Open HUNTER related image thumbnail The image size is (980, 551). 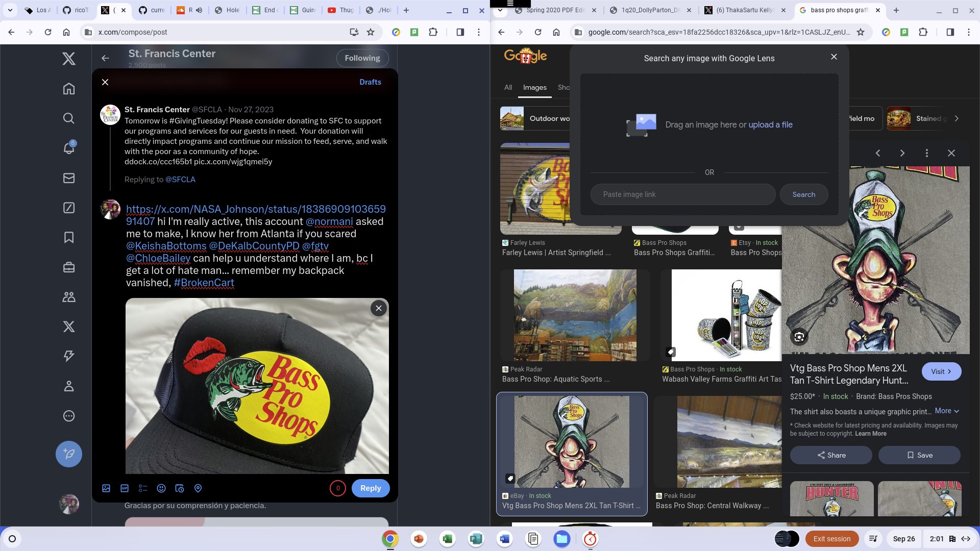[x=831, y=498]
